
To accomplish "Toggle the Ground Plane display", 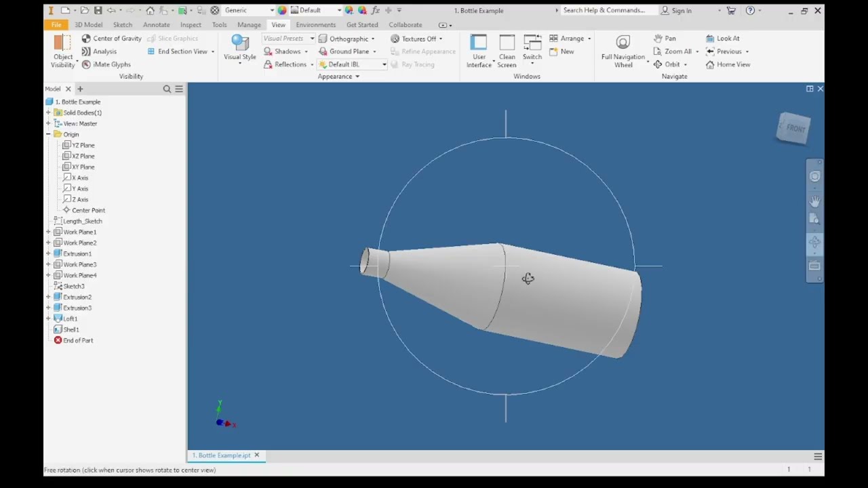I will [347, 52].
